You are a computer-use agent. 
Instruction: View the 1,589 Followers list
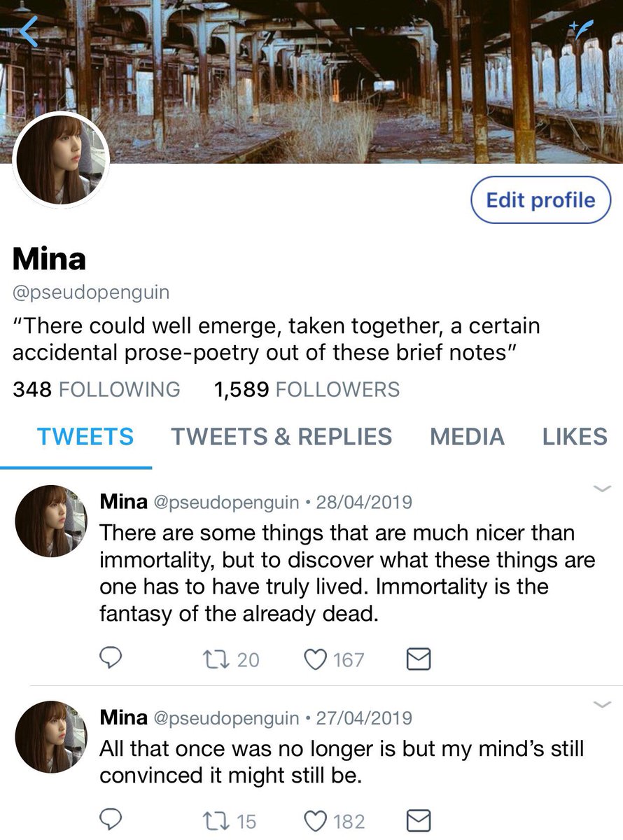[307, 389]
